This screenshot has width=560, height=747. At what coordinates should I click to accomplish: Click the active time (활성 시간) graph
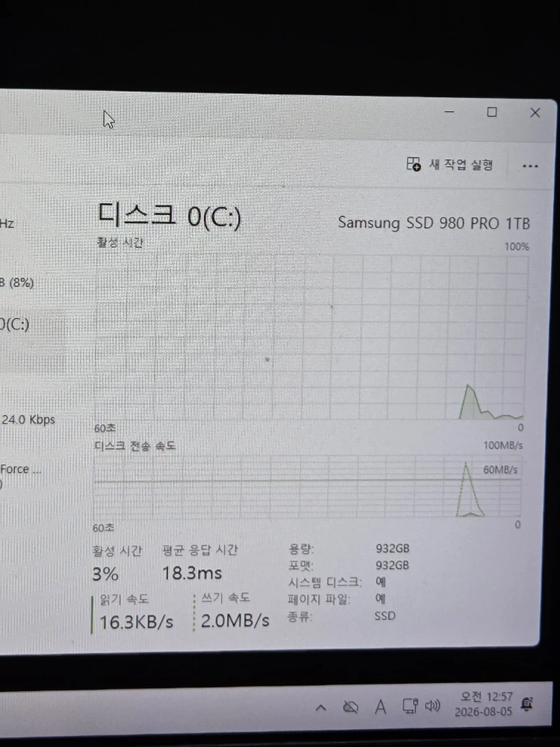(x=311, y=338)
